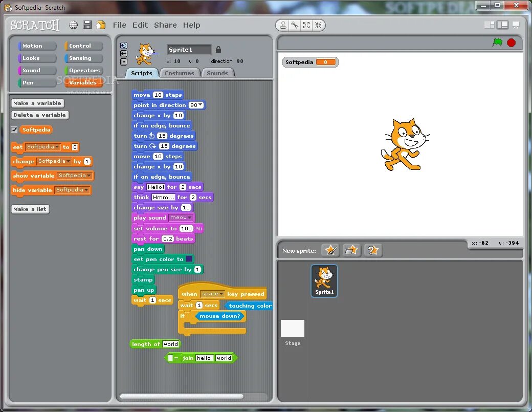532x412 pixels.
Task: Click the Sprite1 name field
Action: point(189,50)
